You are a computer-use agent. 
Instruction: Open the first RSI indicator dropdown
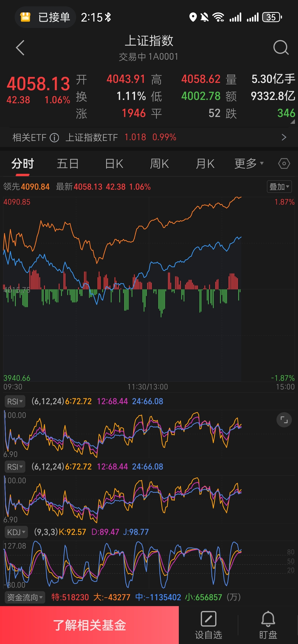(15, 402)
